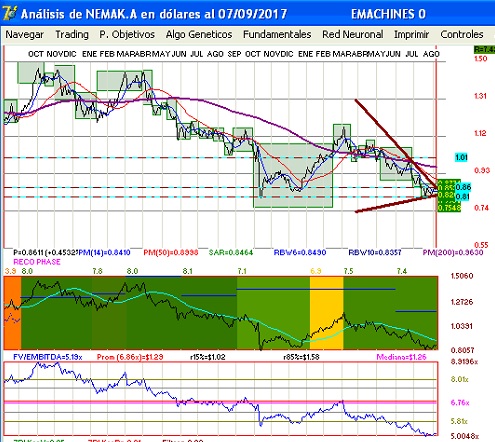The image size is (495, 442).
Task: Click the cyan 0.86 price label
Action: click(463, 187)
